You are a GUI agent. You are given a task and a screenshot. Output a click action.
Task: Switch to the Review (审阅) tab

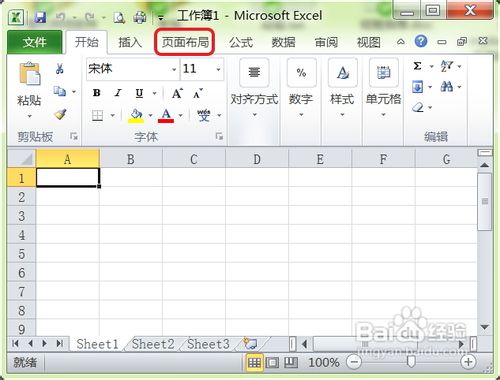pyautogui.click(x=326, y=42)
